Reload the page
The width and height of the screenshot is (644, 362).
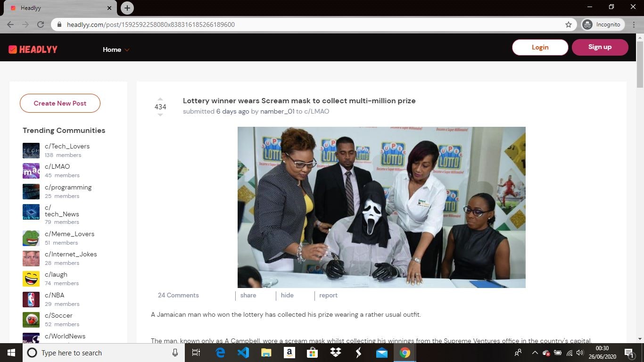coord(41,25)
